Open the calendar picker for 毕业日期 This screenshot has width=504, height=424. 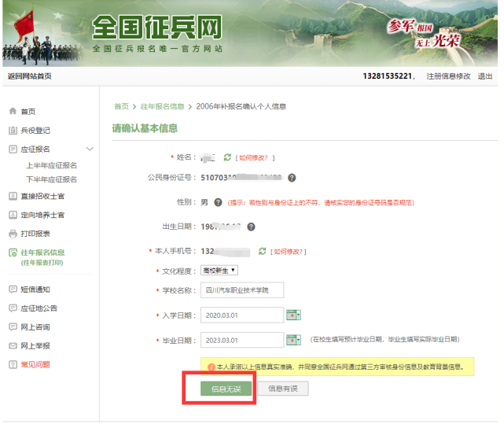[x=293, y=340]
